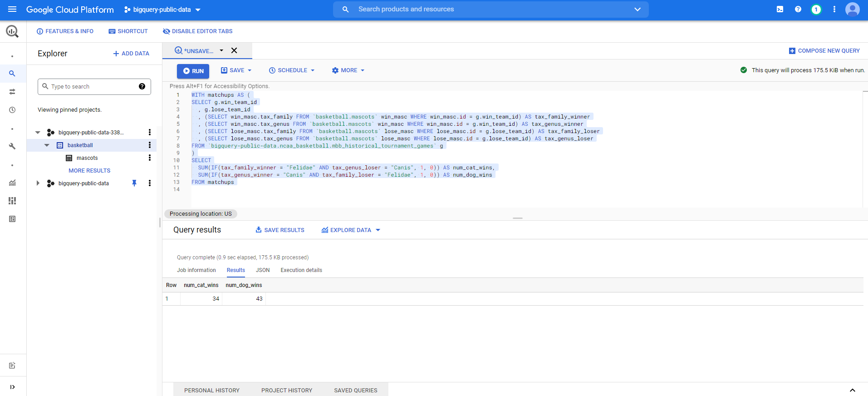Open the EXPLORE DATA dropdown
The height and width of the screenshot is (396, 868).
[x=351, y=230]
